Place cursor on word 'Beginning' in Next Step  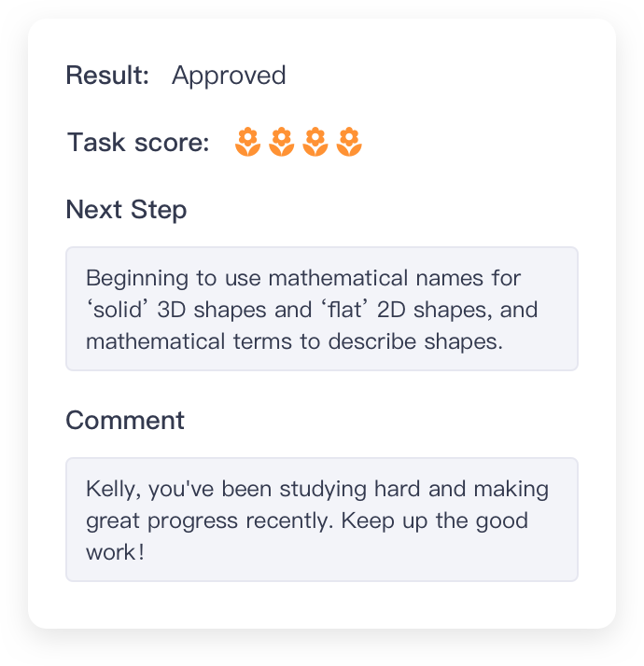click(137, 279)
